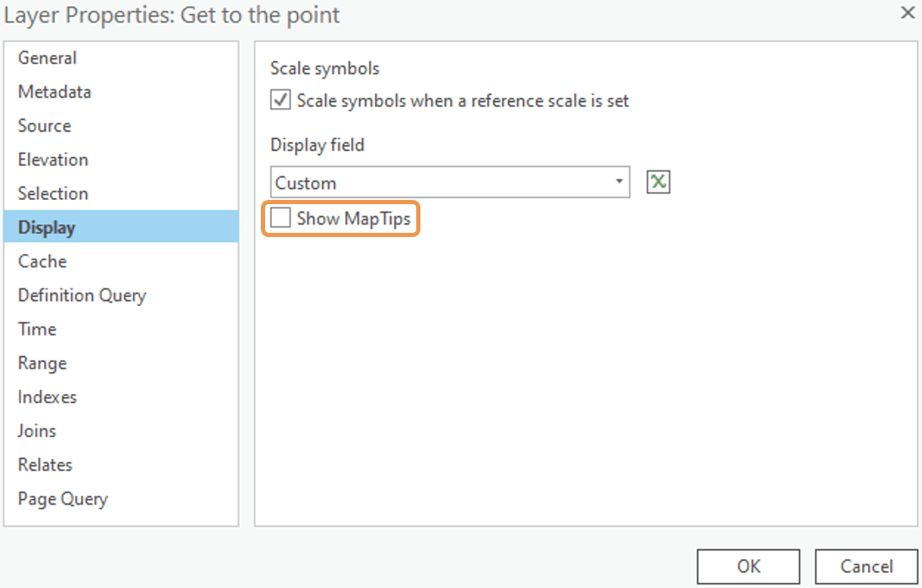Image resolution: width=922 pixels, height=588 pixels.
Task: Open the Range settings
Action: click(41, 363)
